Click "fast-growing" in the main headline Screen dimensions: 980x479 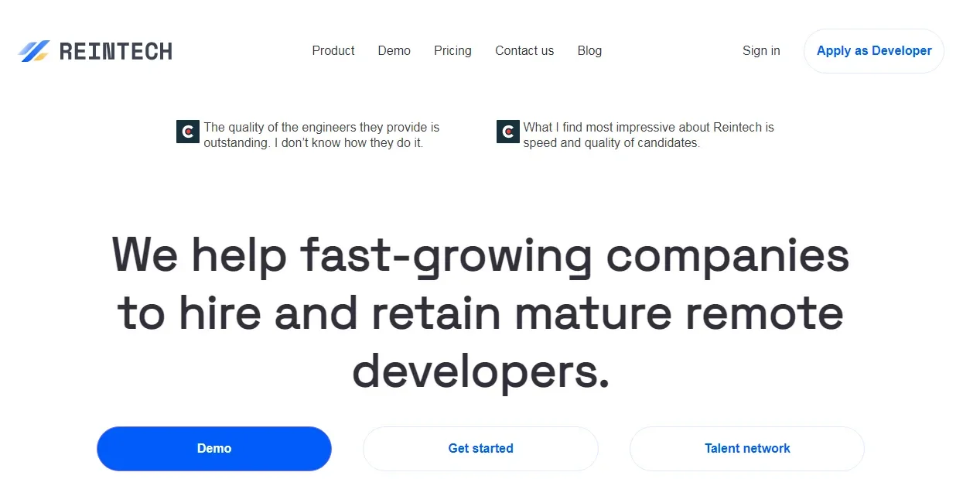point(446,255)
